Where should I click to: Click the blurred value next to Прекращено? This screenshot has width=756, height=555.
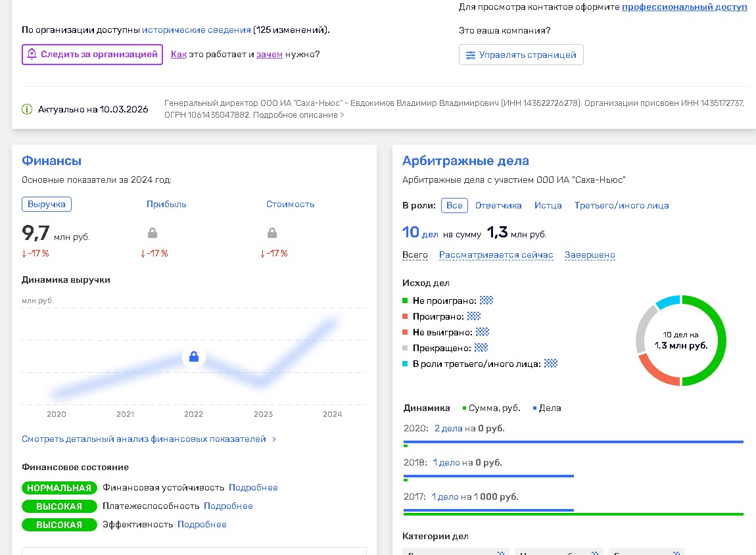click(481, 348)
